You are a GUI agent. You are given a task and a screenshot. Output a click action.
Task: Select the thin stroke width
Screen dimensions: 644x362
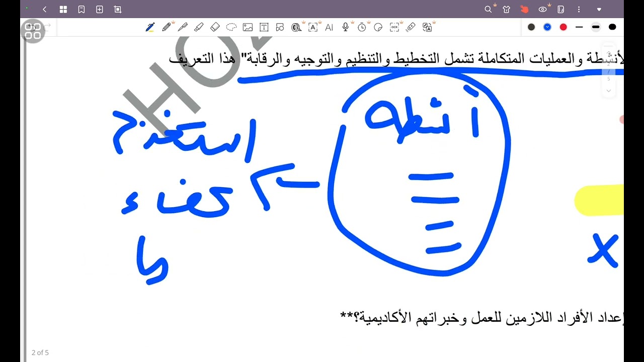coord(579,27)
